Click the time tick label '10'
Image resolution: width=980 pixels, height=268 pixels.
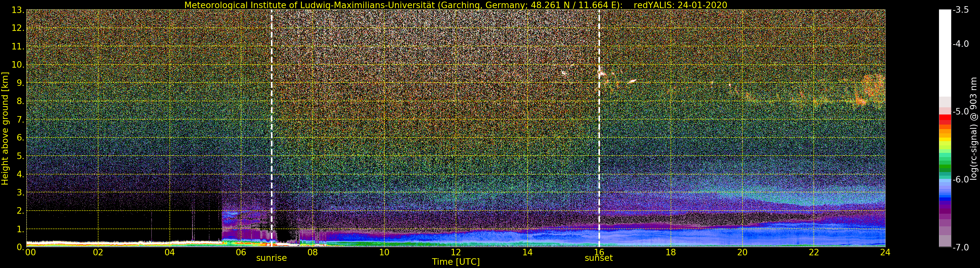(x=384, y=252)
